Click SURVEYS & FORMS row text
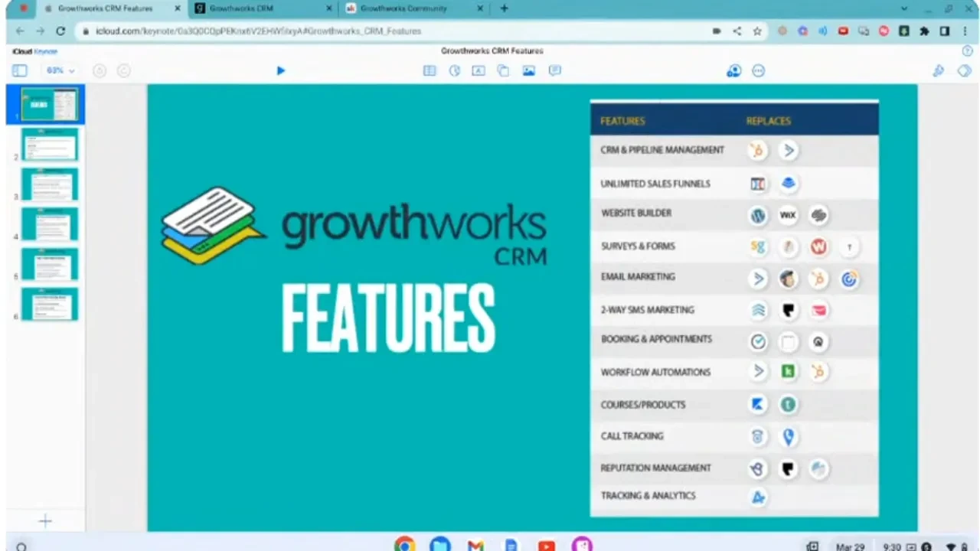Screen dimensions: 980x551 tap(638, 246)
